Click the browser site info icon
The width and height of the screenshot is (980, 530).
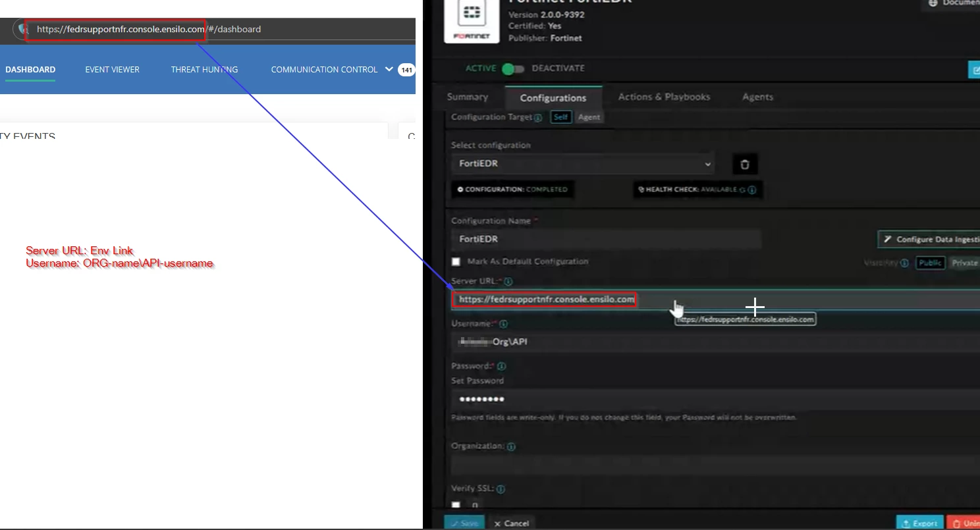click(24, 30)
